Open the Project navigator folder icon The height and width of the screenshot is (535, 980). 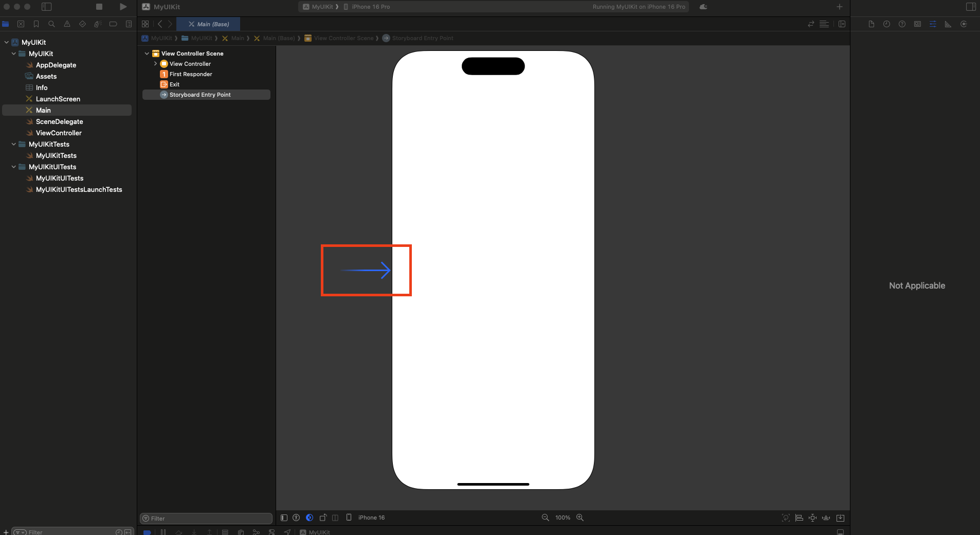tap(6, 24)
